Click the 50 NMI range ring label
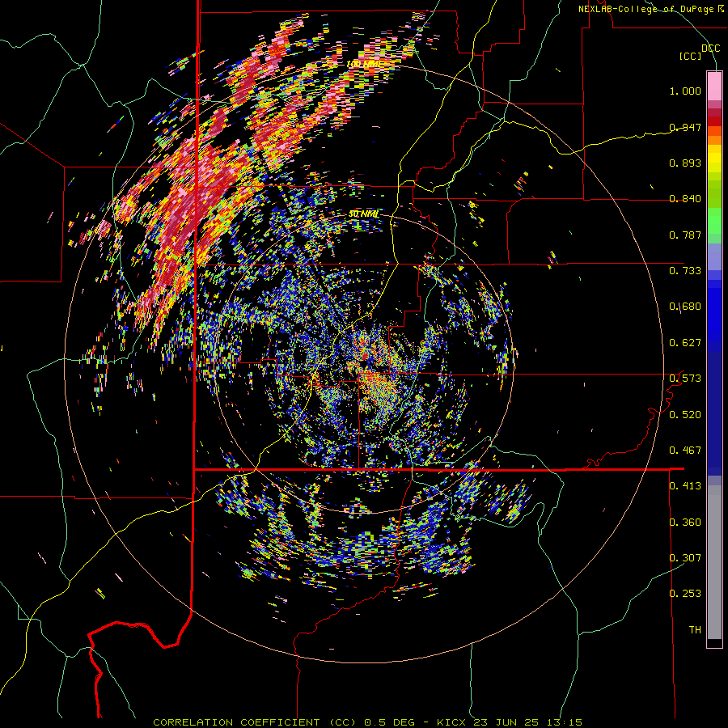 pos(363,214)
